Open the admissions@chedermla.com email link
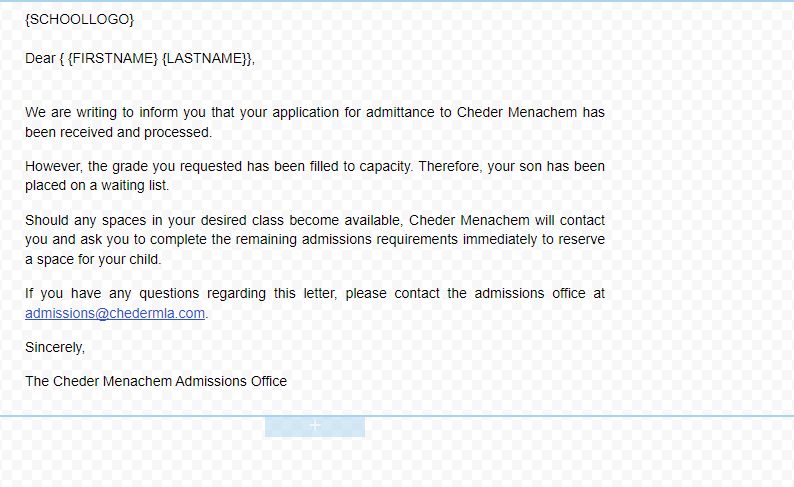This screenshot has height=487, width=794. (x=115, y=313)
